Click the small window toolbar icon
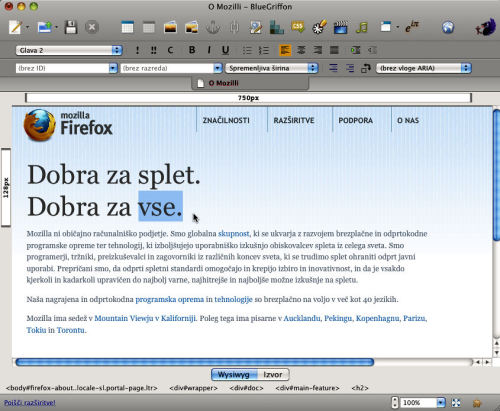The image size is (500, 411). [386, 27]
